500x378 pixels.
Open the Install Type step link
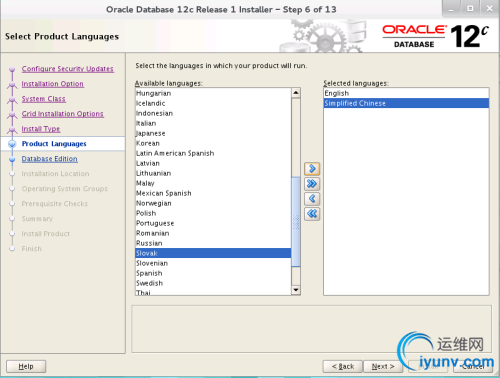click(x=41, y=129)
